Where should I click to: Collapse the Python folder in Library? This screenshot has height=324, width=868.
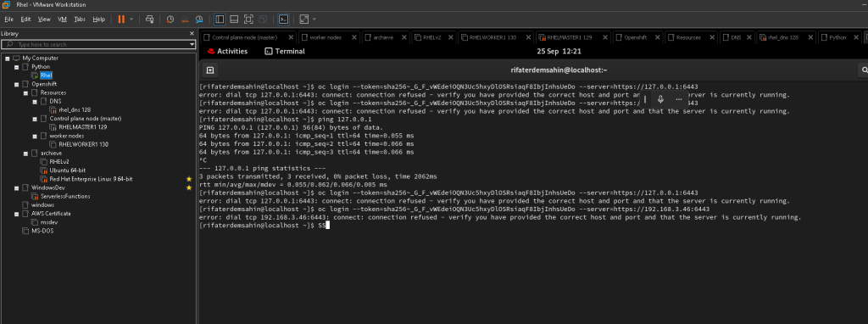coord(17,67)
